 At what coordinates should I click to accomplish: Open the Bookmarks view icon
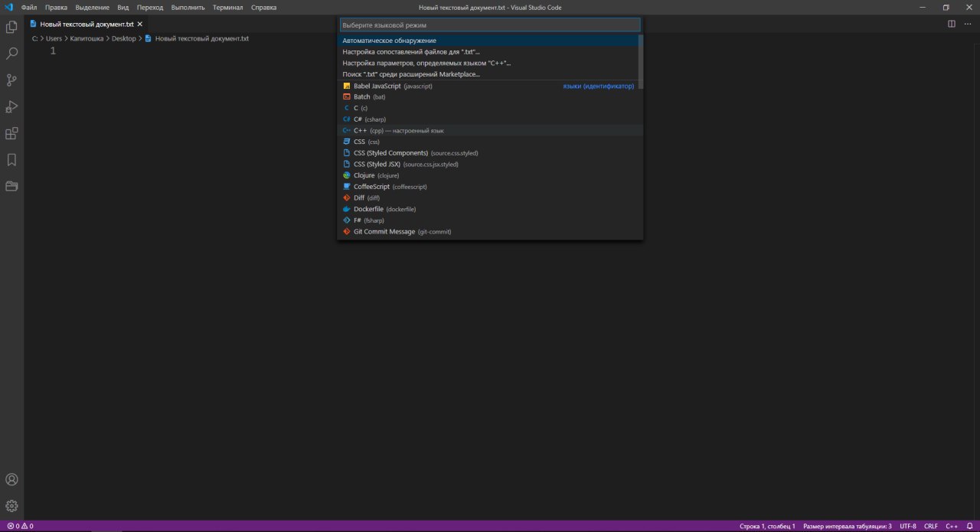point(11,160)
